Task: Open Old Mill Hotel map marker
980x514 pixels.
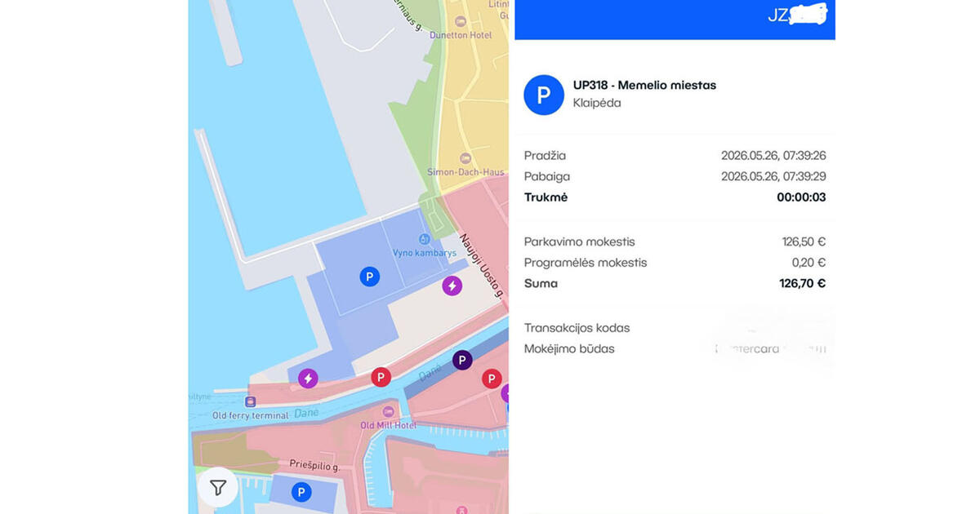Action: coord(390,412)
